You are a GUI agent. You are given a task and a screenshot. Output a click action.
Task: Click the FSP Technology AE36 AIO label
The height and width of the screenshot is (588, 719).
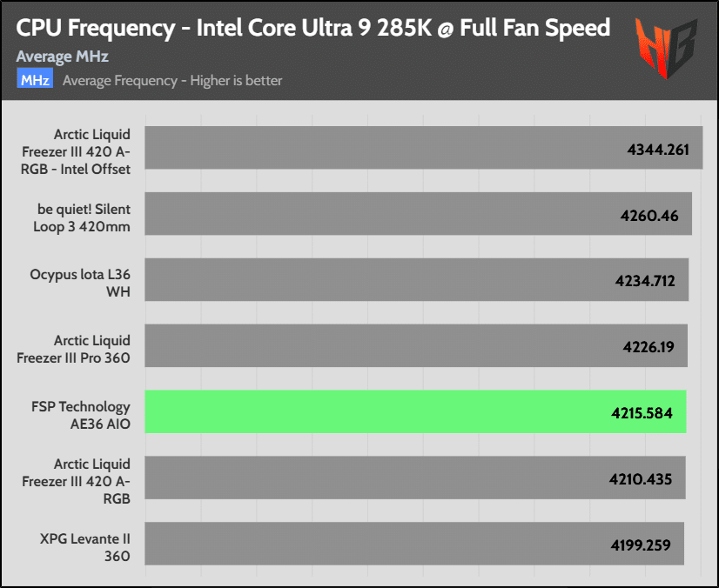[81, 415]
